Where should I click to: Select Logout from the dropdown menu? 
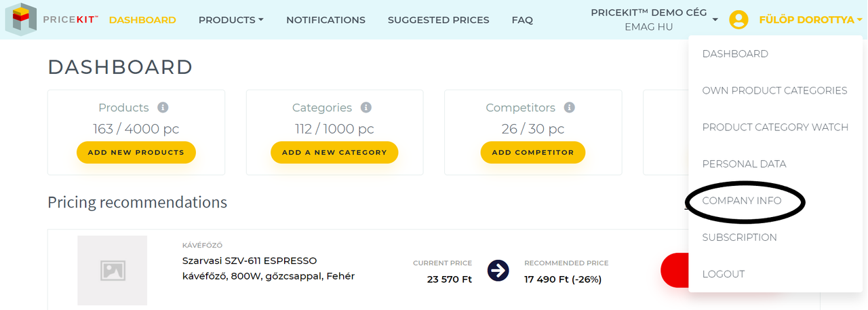coord(724,274)
